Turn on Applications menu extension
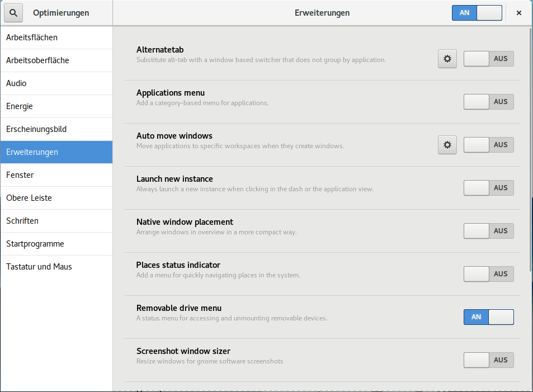 coord(488,102)
